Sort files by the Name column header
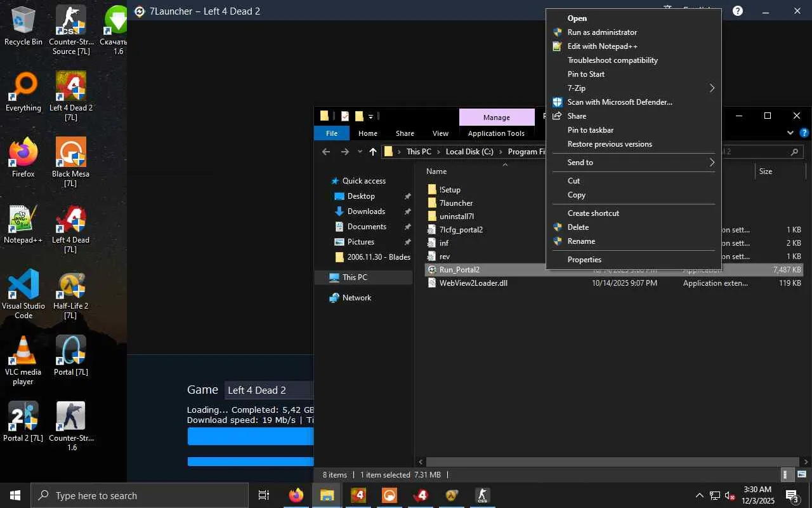The height and width of the screenshot is (508, 812). click(436, 171)
